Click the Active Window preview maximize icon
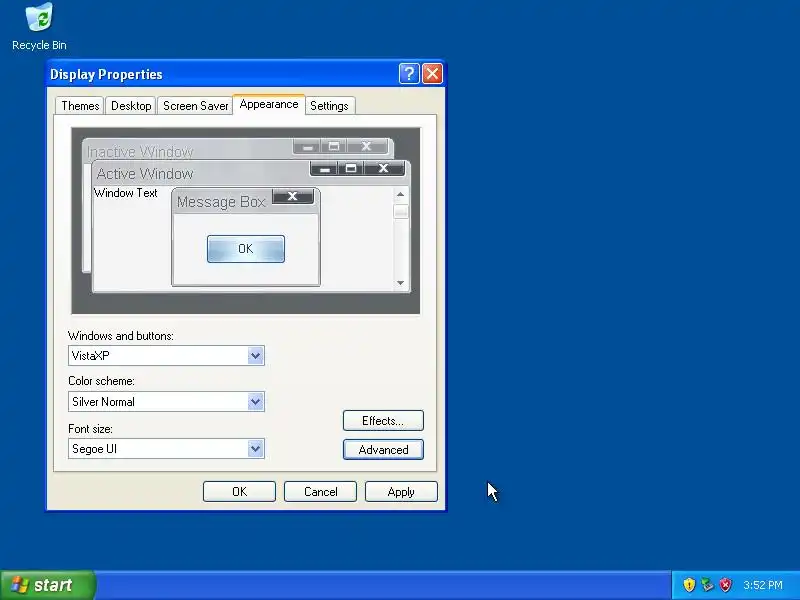The width and height of the screenshot is (800, 600). tap(351, 168)
